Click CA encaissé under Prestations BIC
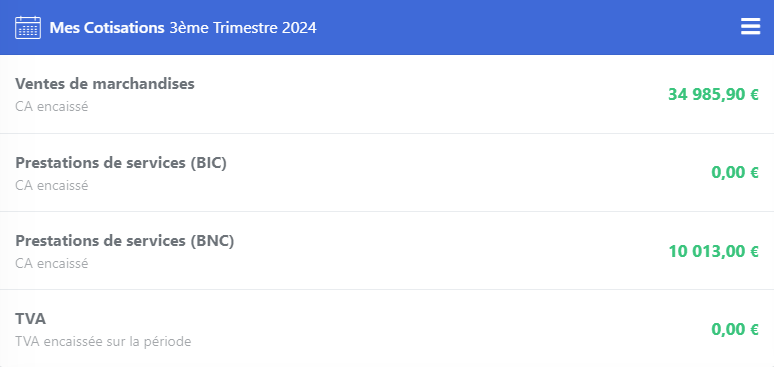The width and height of the screenshot is (774, 367). click(52, 185)
